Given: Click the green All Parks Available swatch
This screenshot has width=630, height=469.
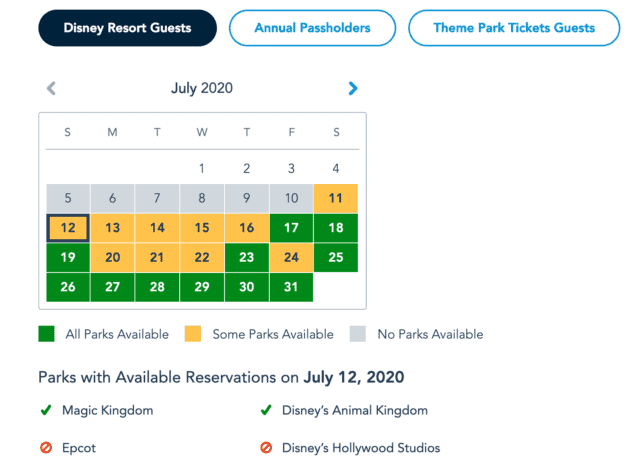Looking at the screenshot, I should (x=47, y=334).
